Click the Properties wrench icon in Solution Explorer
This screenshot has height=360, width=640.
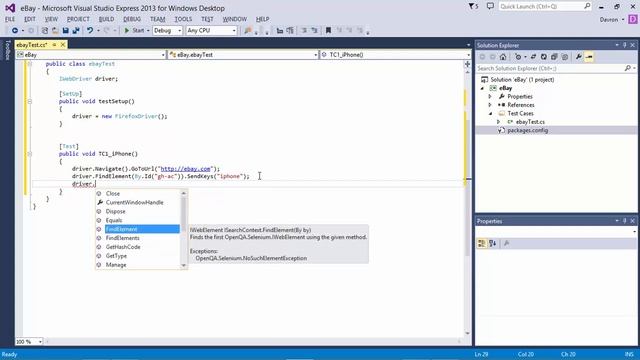pos(579,57)
